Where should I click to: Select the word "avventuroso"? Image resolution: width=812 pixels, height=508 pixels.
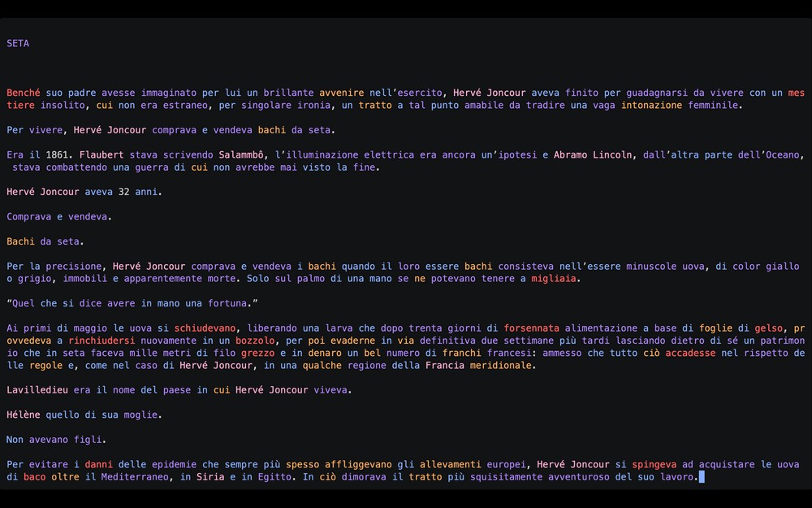click(578, 477)
